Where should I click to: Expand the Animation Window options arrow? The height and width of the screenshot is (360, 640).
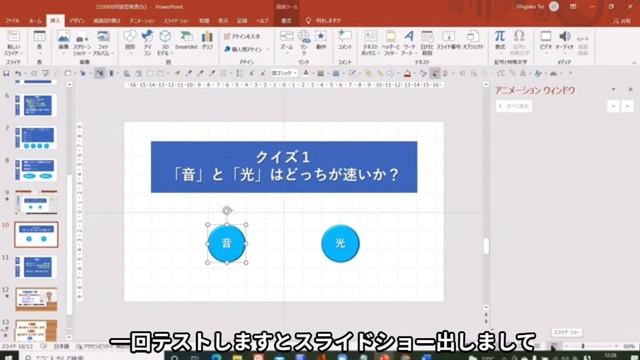coord(613,89)
